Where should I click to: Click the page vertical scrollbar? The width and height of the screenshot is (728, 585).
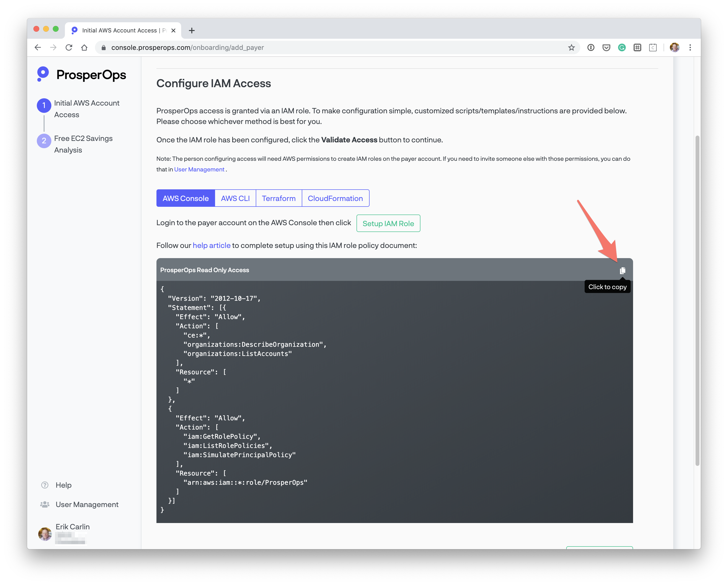697,300
